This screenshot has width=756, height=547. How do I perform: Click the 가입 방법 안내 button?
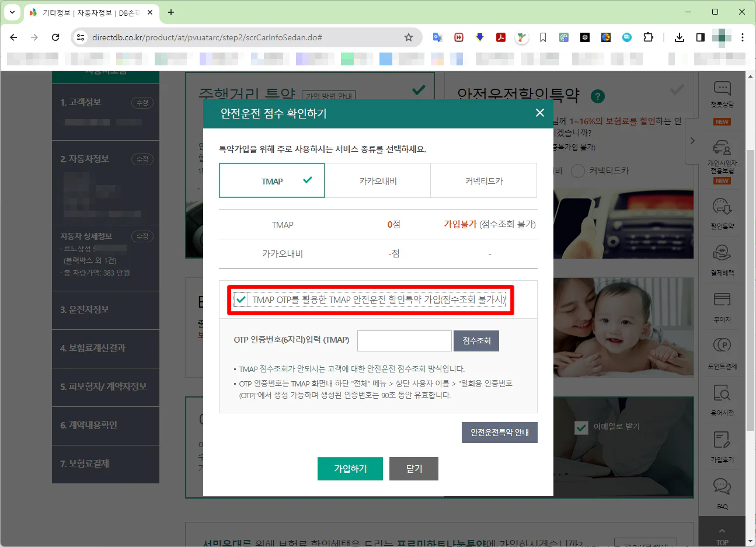(x=329, y=95)
